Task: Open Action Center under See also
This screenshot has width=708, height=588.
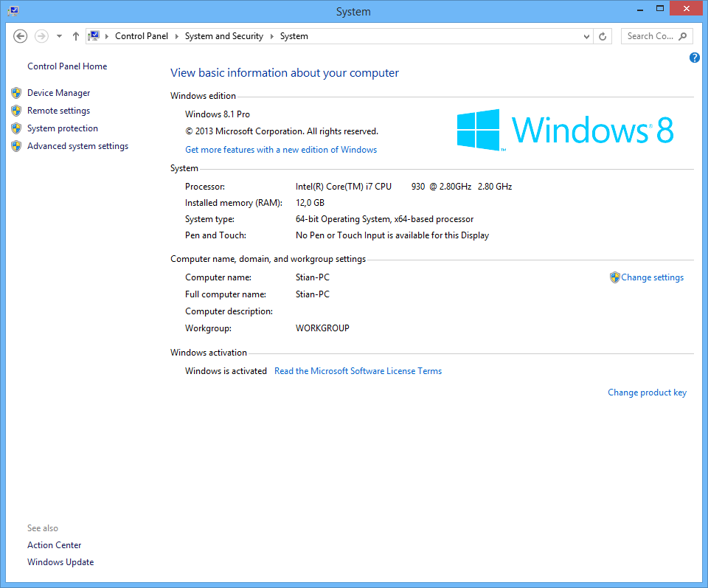Action: pos(54,545)
